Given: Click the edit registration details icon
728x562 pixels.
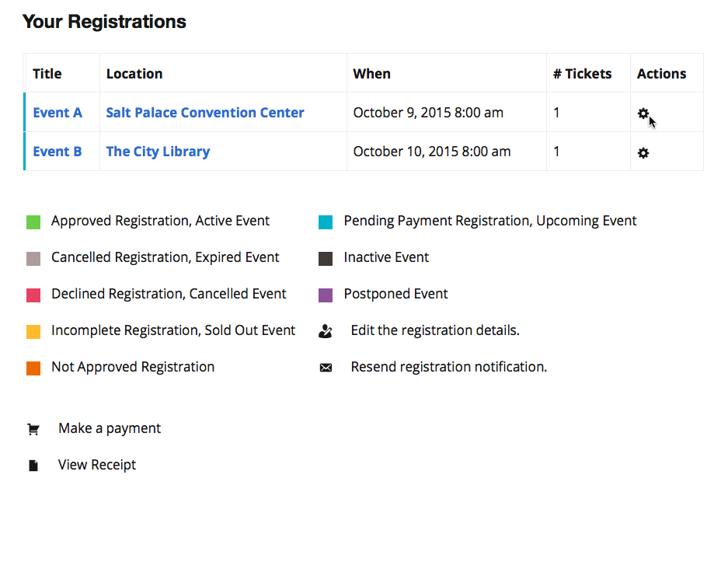Looking at the screenshot, I should pos(326,330).
